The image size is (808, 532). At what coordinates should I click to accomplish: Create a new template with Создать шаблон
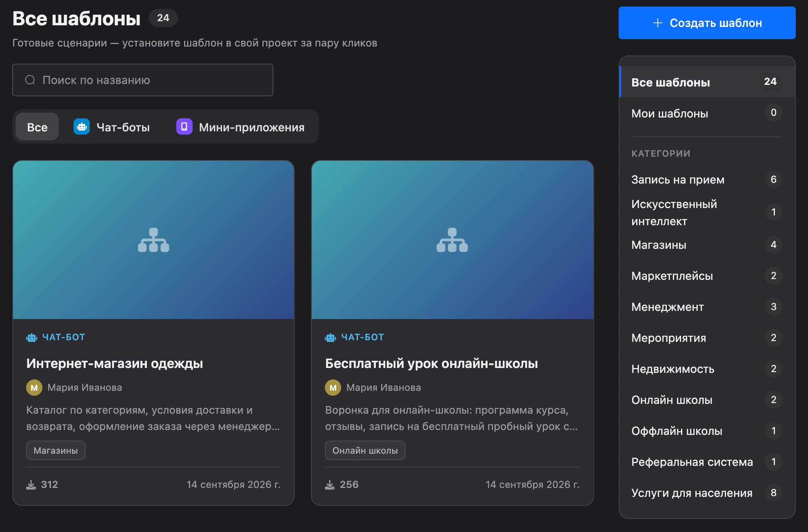point(707,23)
